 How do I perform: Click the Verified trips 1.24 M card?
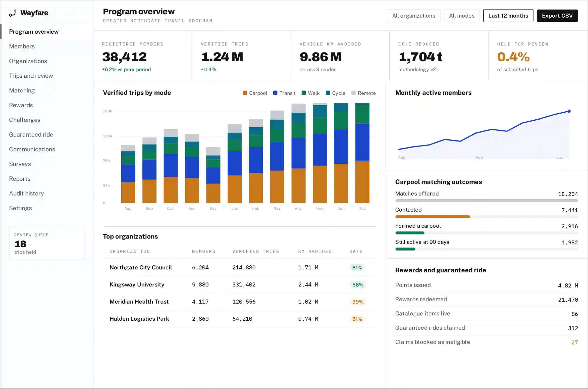click(x=241, y=56)
